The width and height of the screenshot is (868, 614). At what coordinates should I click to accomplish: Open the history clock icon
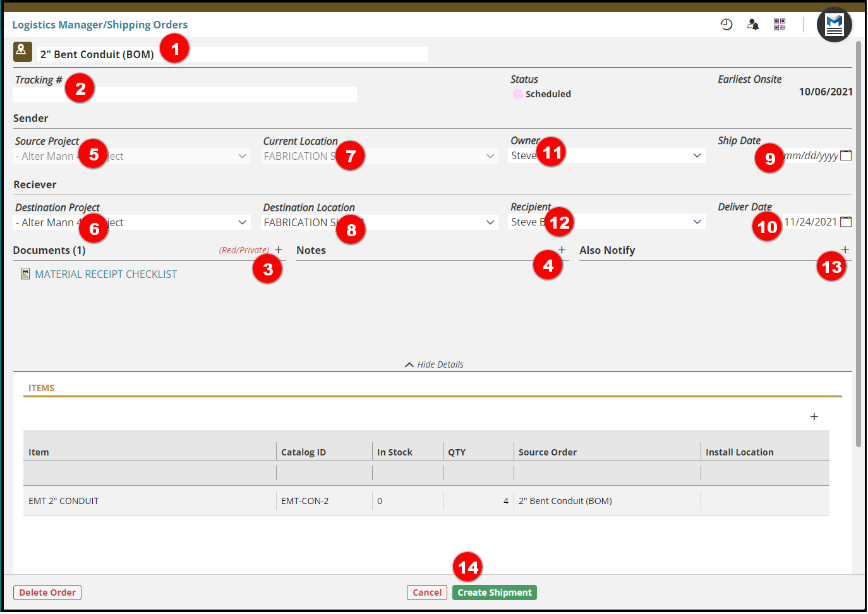click(726, 25)
